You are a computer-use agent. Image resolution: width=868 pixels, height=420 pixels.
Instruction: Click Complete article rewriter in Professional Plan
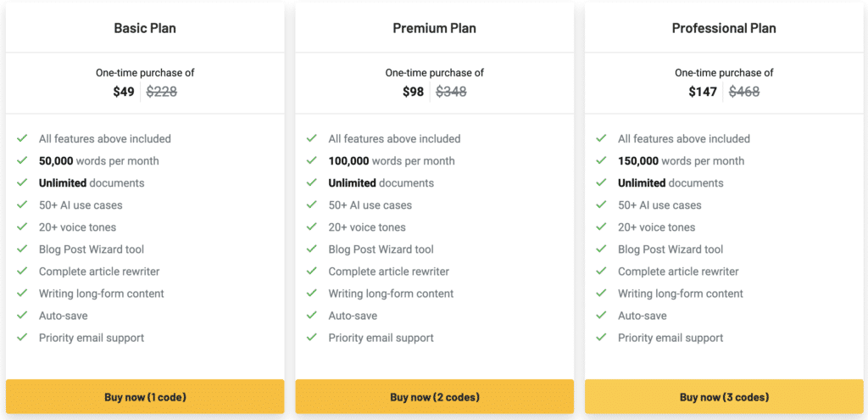(x=678, y=272)
